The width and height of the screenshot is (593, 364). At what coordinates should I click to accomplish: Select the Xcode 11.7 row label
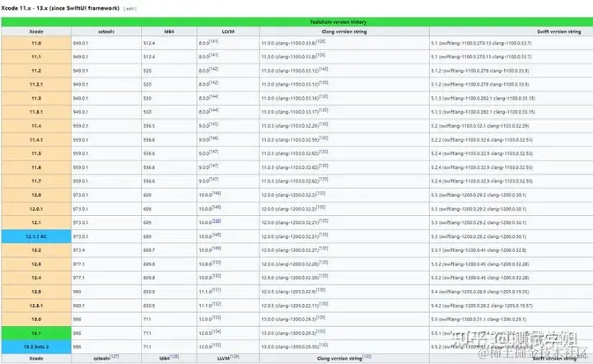36,181
